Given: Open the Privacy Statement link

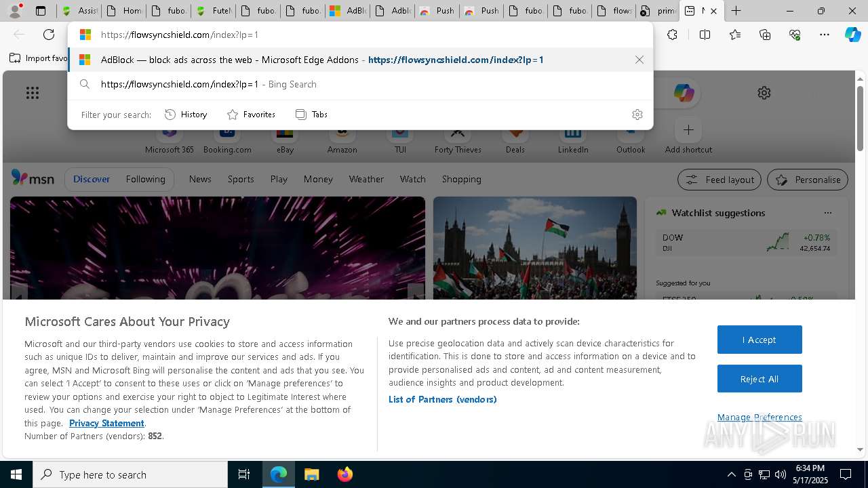Looking at the screenshot, I should pos(106,423).
